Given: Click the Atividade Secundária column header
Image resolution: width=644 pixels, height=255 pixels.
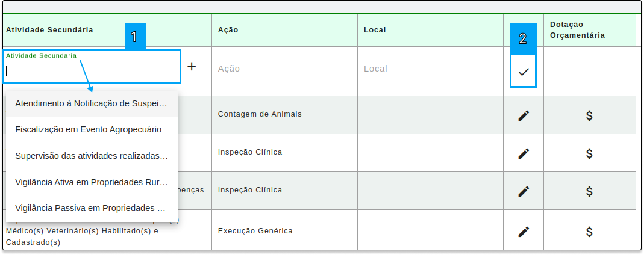Looking at the screenshot, I should [49, 30].
